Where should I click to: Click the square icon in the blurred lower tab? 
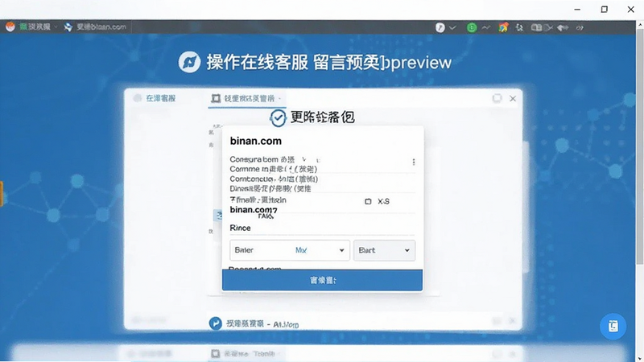point(215,353)
